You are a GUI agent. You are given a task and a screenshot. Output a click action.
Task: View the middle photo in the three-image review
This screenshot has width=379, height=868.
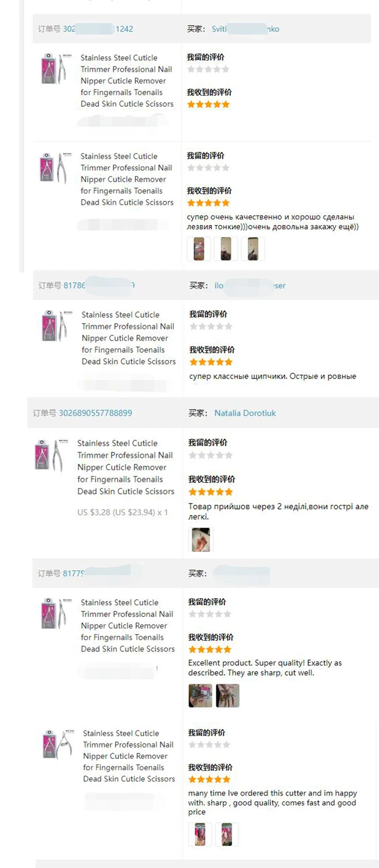point(226,249)
